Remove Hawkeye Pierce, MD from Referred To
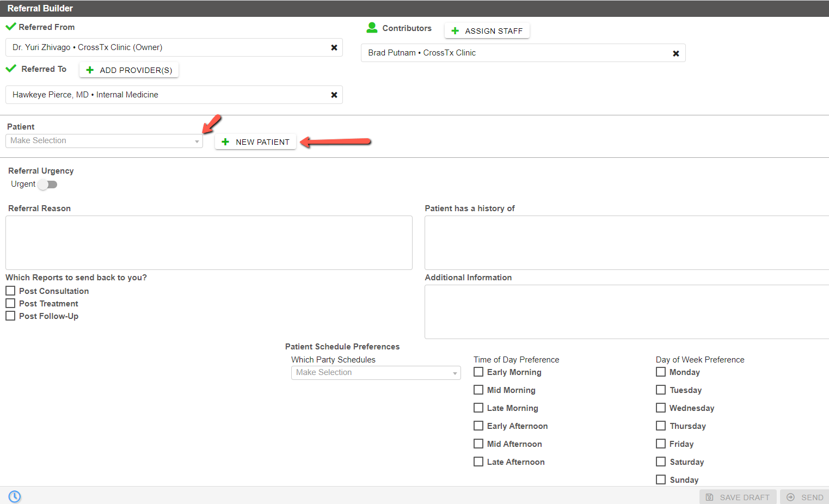This screenshot has width=829, height=504. [x=334, y=95]
